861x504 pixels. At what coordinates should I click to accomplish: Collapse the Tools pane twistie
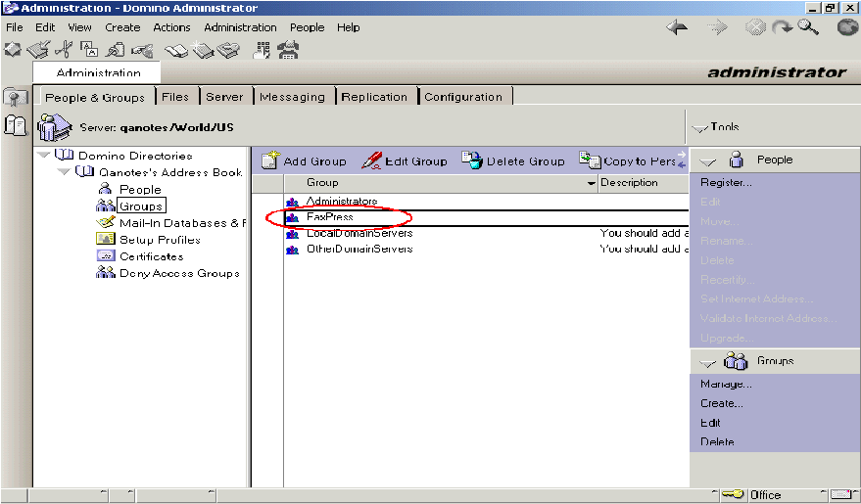699,128
